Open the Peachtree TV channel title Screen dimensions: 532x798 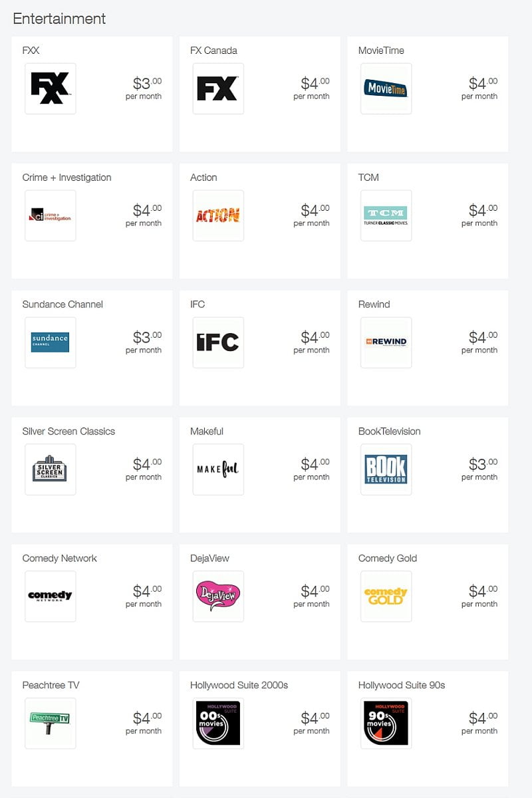(x=51, y=686)
